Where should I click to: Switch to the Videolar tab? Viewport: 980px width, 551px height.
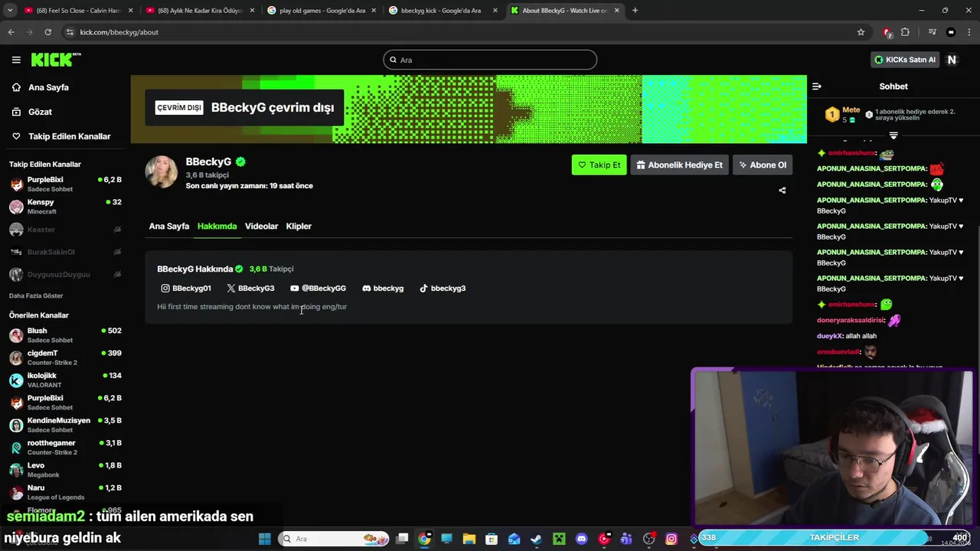(x=261, y=227)
